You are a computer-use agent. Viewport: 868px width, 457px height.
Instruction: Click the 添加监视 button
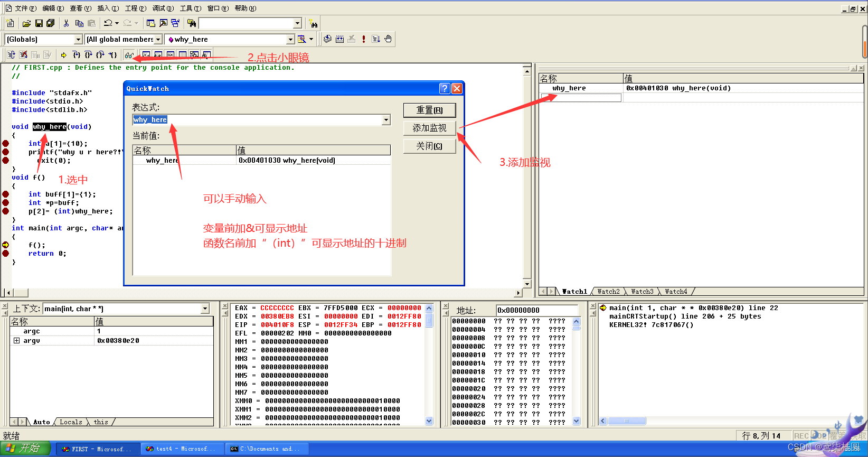click(429, 128)
